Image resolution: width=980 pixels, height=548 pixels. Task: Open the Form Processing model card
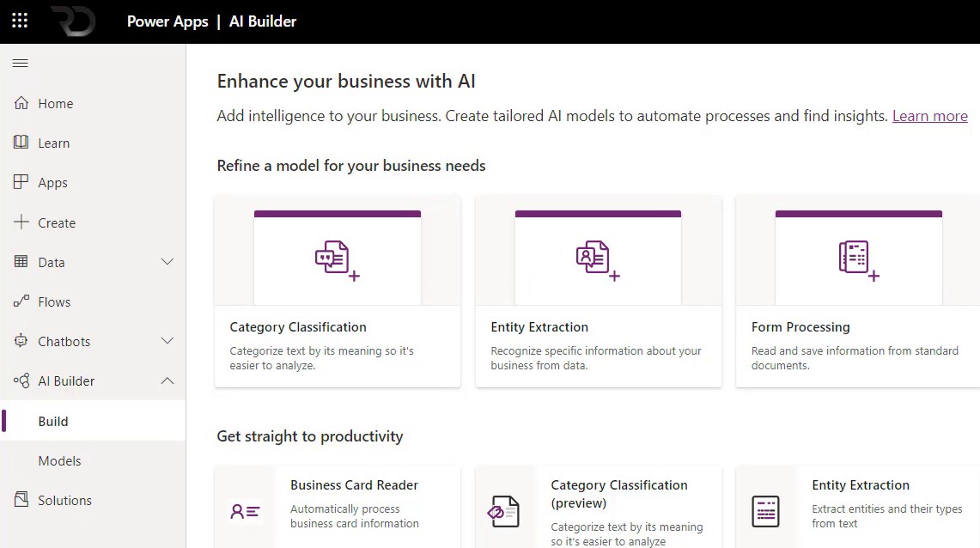[858, 291]
